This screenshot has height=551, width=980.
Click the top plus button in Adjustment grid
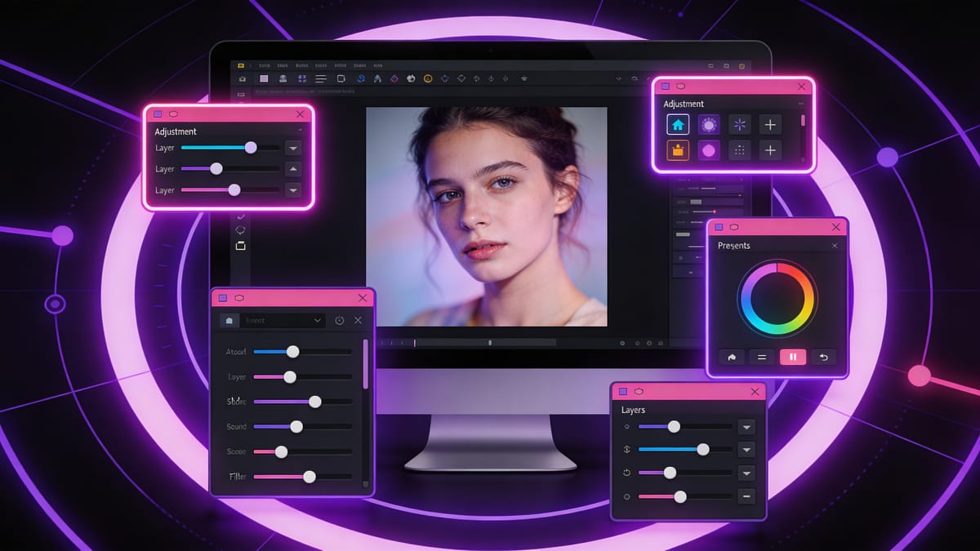tap(770, 125)
